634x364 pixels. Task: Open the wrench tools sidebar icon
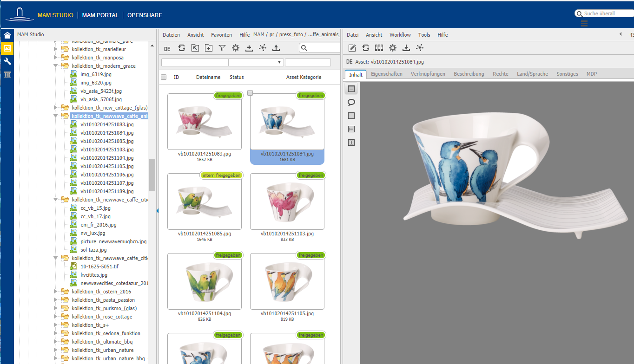click(7, 61)
